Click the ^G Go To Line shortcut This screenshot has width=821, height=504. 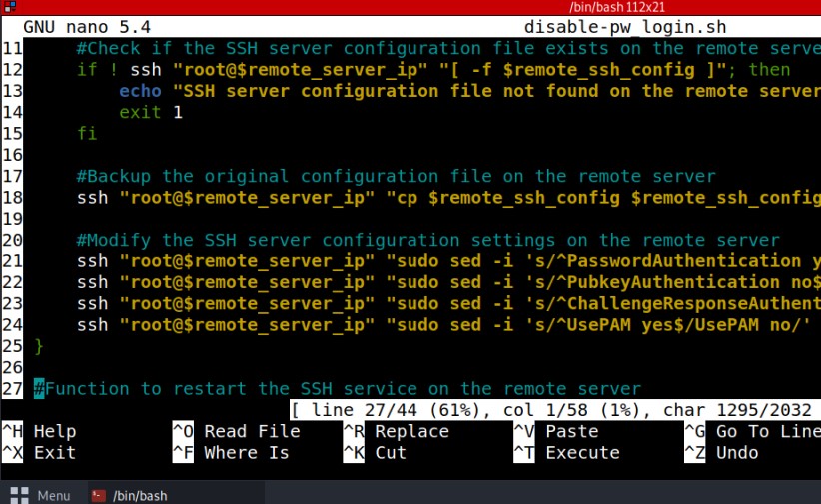tap(749, 431)
